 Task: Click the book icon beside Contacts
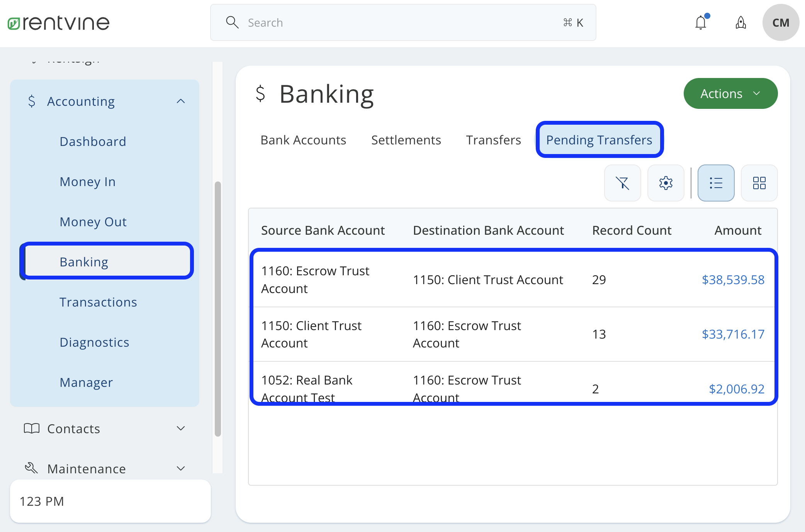point(32,428)
